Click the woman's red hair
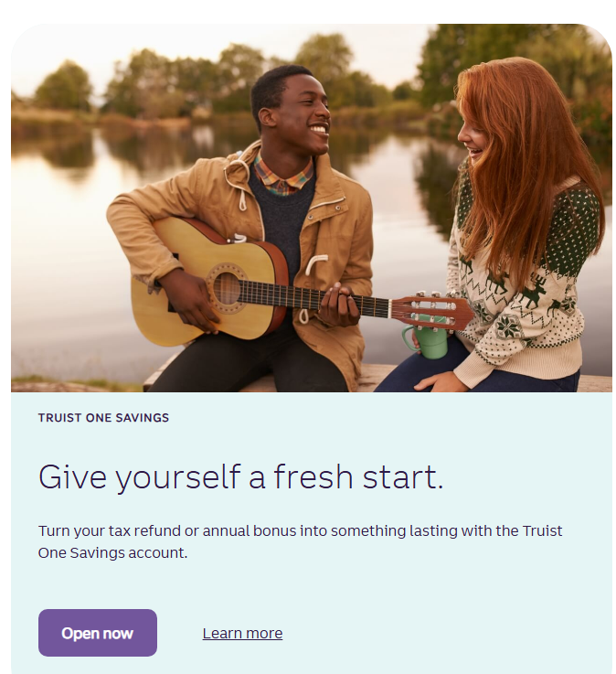Screen dimensions: 616x674 (526, 164)
